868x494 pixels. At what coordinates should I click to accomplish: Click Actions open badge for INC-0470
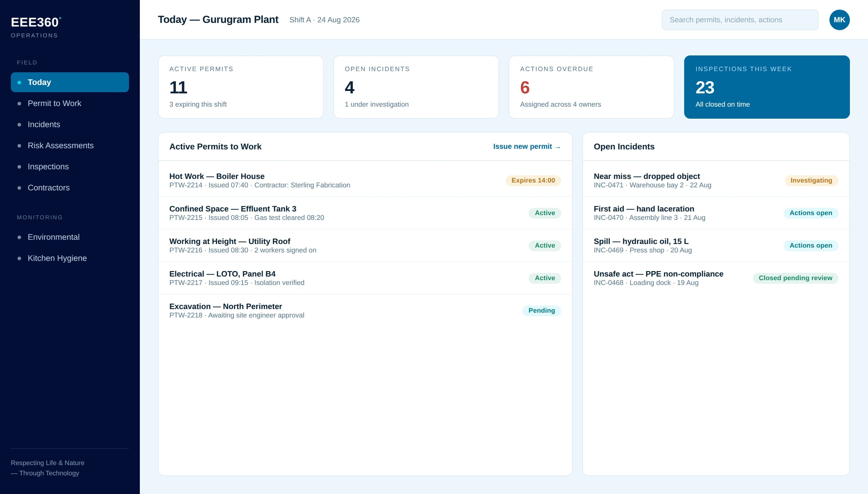click(x=810, y=213)
